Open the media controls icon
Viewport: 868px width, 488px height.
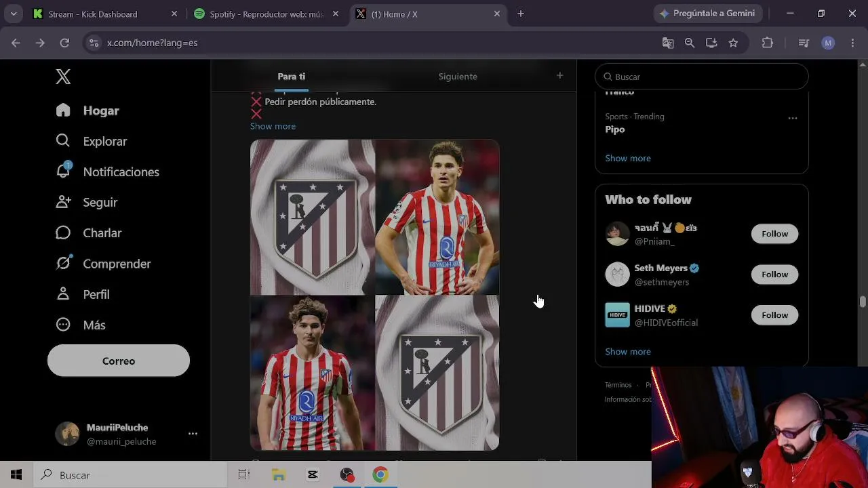click(804, 43)
